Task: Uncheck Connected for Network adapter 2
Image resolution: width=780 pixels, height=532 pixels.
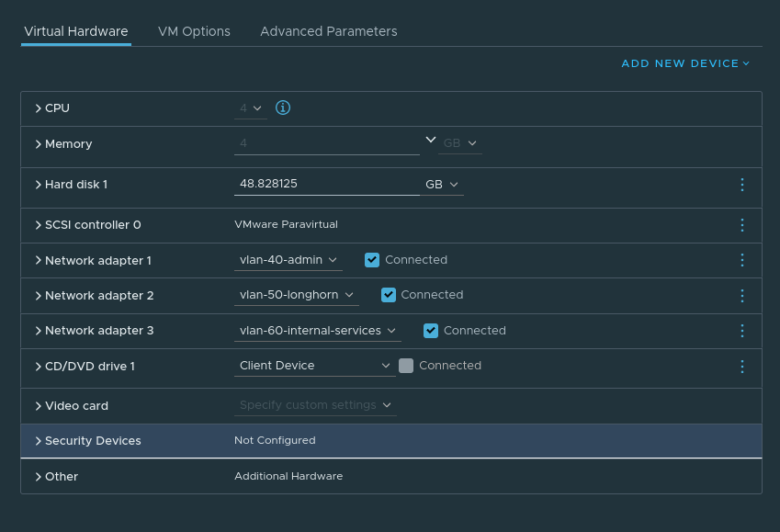Action: coord(388,295)
